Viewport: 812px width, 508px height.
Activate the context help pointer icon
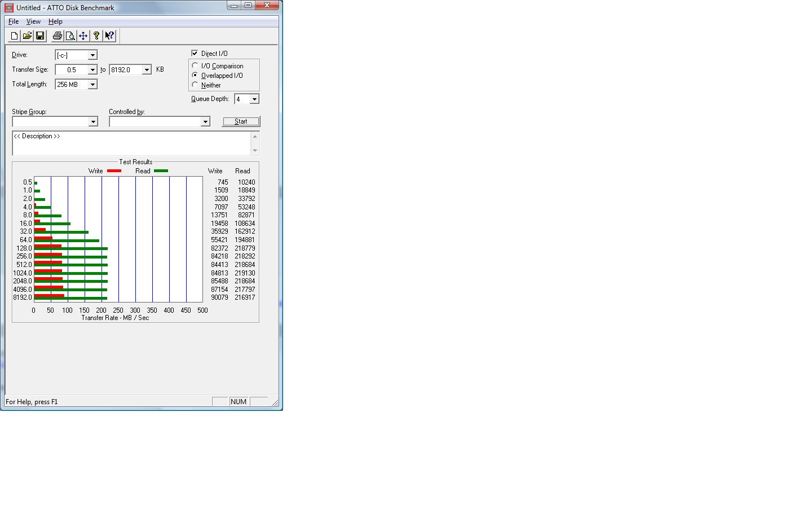[x=109, y=36]
